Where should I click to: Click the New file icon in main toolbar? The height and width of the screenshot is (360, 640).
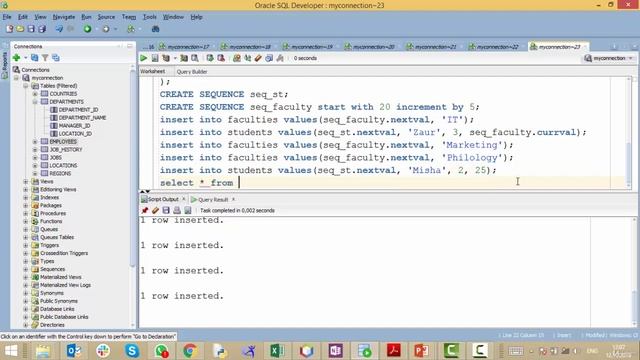(x=9, y=29)
